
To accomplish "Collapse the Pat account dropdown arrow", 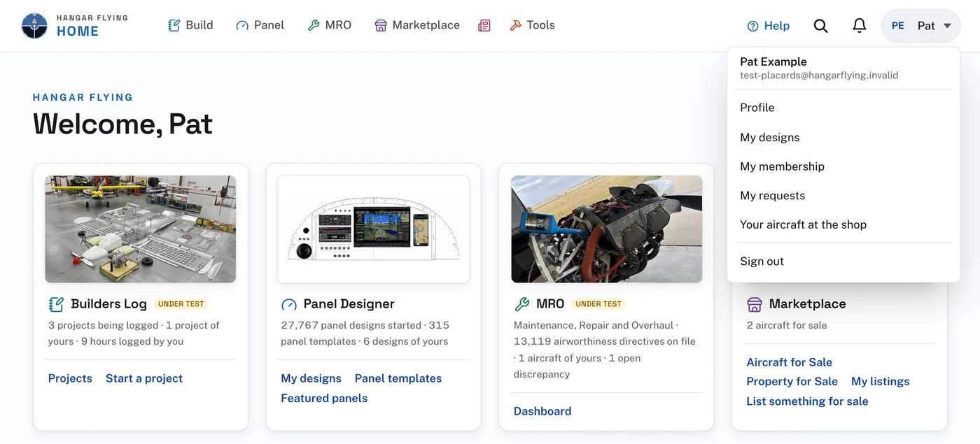I will click(947, 26).
